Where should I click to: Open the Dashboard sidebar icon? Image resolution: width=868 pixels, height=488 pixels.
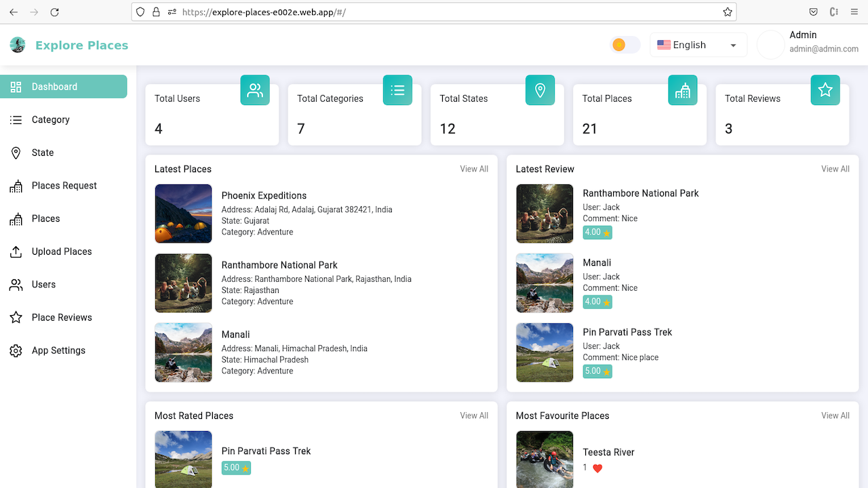(x=16, y=87)
